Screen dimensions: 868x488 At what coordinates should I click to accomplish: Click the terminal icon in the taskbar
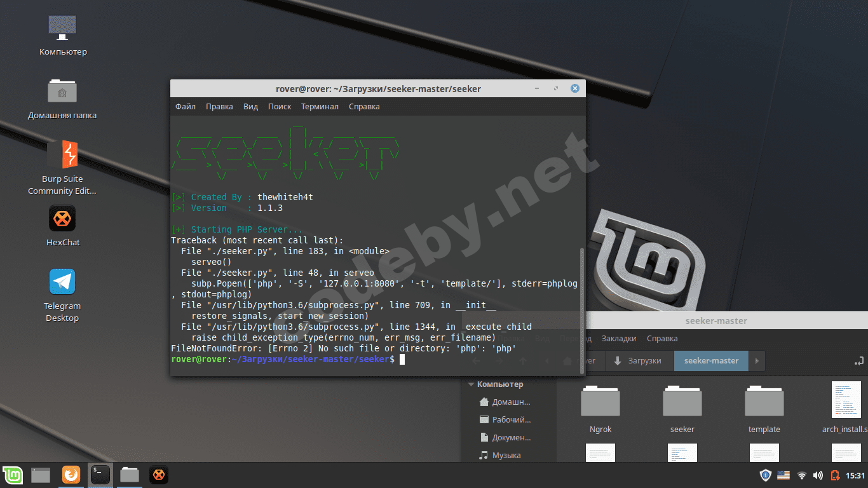pyautogui.click(x=100, y=475)
